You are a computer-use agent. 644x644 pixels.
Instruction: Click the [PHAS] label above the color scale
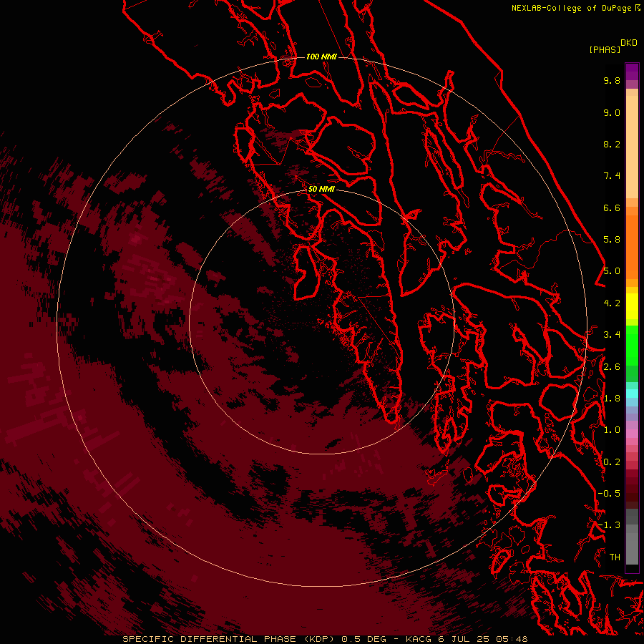pos(605,49)
